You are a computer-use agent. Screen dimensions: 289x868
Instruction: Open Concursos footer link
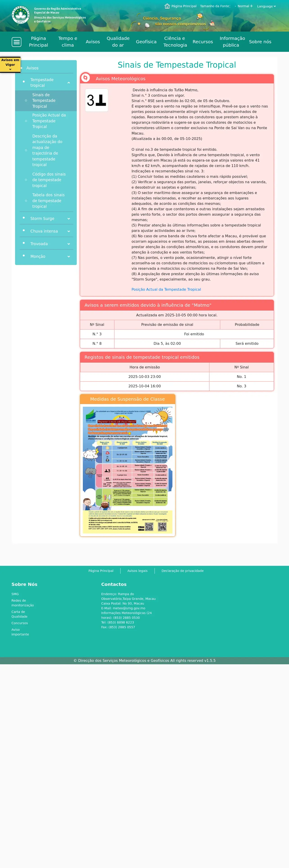click(x=20, y=623)
